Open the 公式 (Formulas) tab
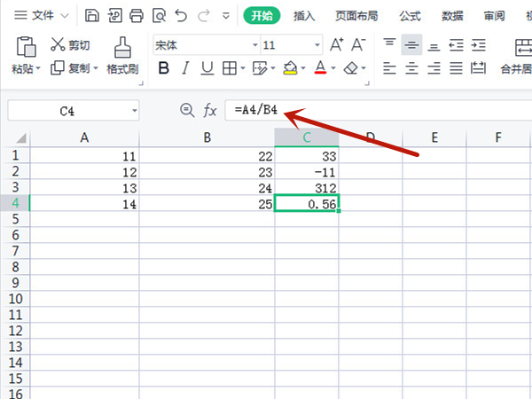Screen dimensions: 532x399 (x=411, y=15)
